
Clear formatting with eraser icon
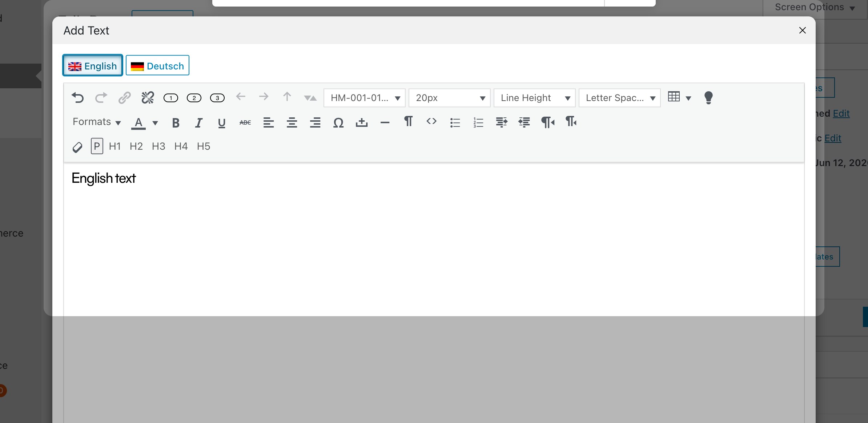point(77,147)
